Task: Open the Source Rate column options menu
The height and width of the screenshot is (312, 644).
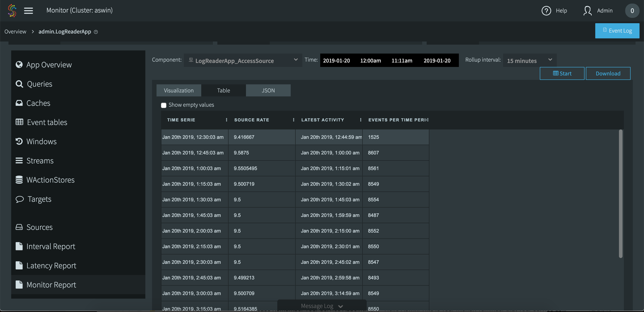Action: (x=294, y=120)
